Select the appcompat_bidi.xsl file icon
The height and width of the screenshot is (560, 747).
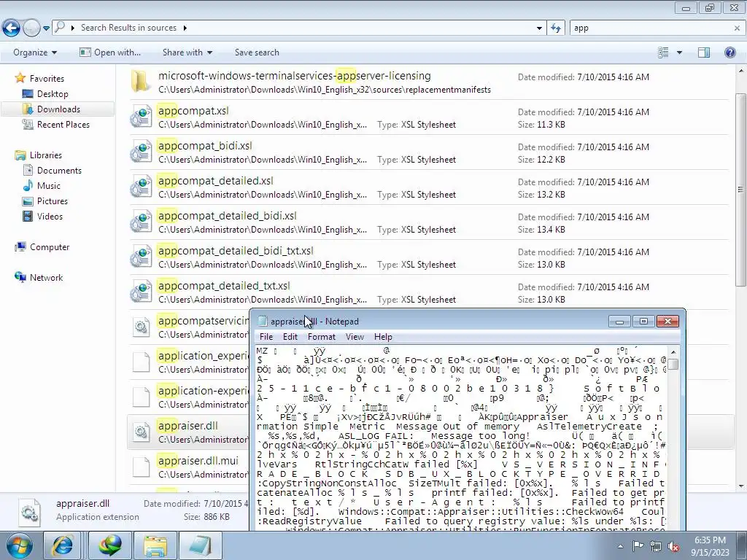coord(141,152)
